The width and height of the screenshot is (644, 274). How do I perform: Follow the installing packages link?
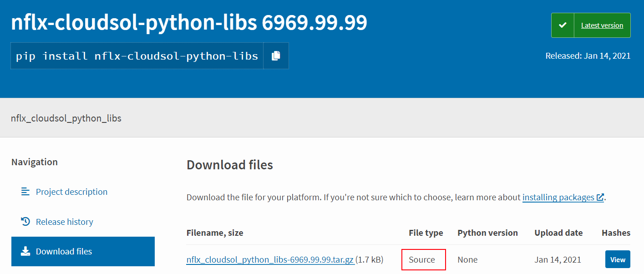558,198
